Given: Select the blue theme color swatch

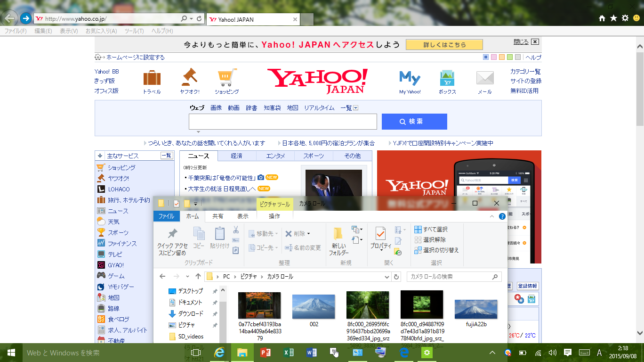Looking at the screenshot, I should tap(486, 58).
